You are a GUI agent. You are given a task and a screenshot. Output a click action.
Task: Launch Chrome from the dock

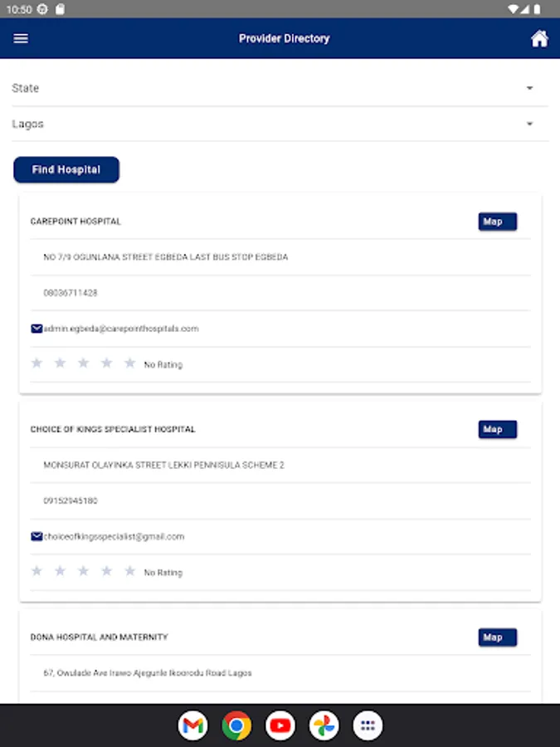[236, 726]
